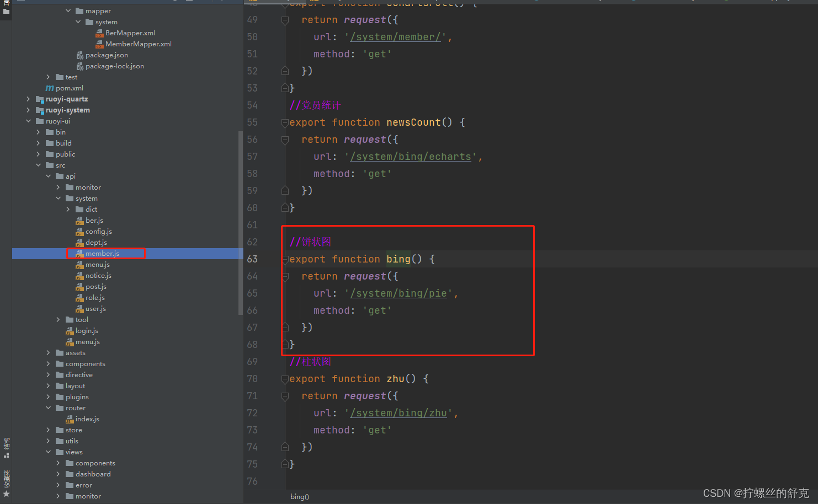Select menu.js beside login.js in api
This screenshot has width=818, height=504.
coord(88,342)
